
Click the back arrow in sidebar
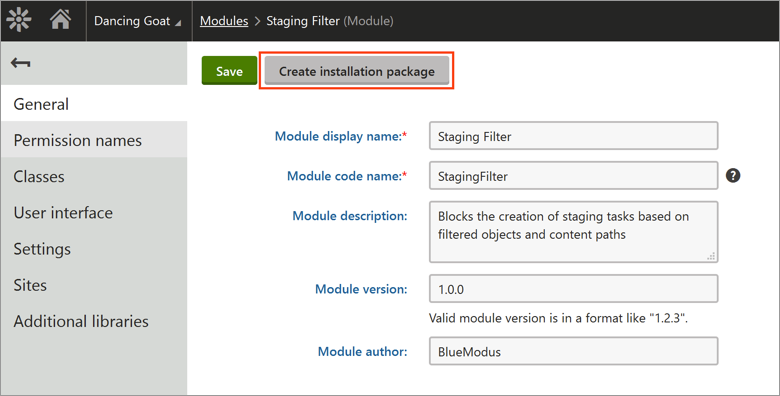[x=21, y=63]
